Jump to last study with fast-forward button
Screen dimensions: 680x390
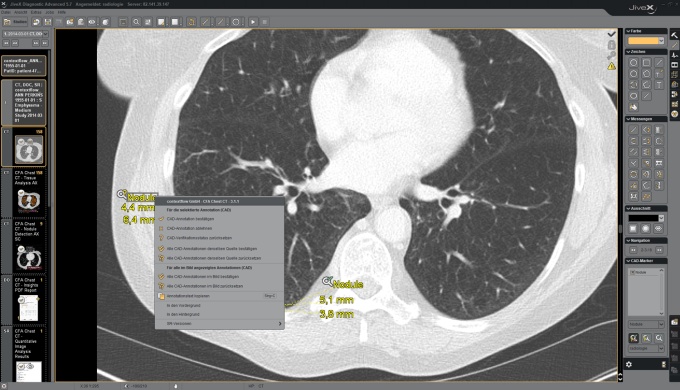(x=45, y=43)
